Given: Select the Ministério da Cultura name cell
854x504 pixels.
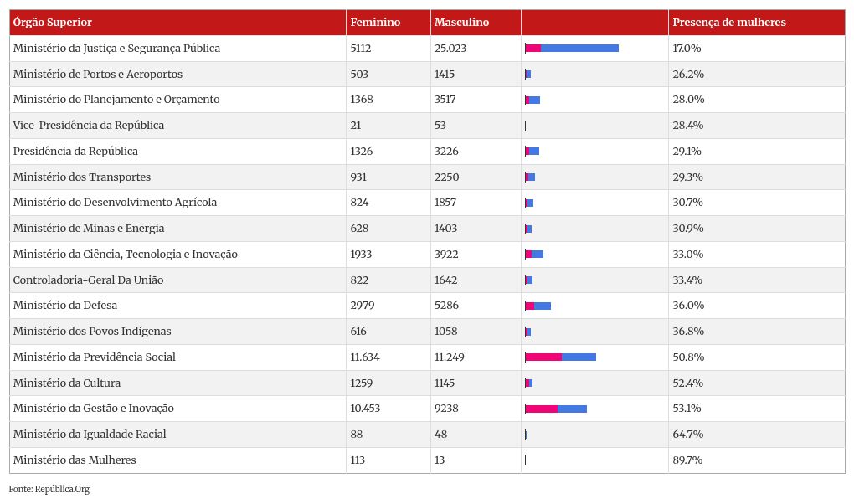Looking at the screenshot, I should coord(67,383).
